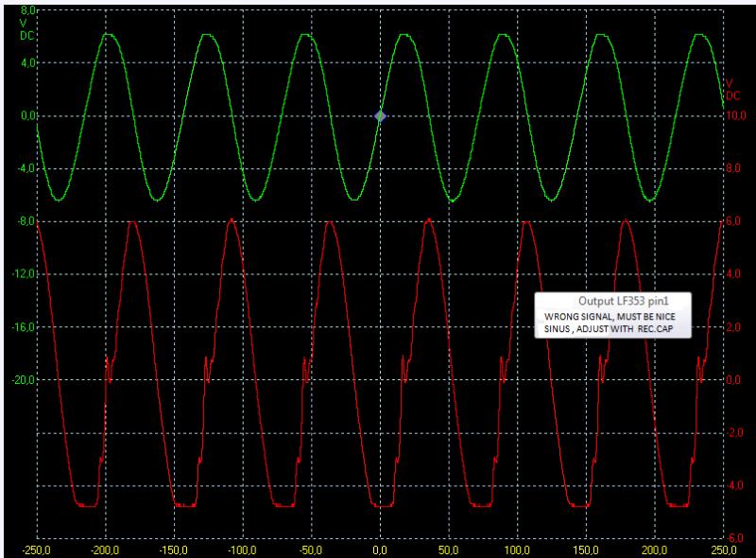The width and height of the screenshot is (756, 558).
Task: Click the time axis label '100,0'
Action: (x=517, y=550)
